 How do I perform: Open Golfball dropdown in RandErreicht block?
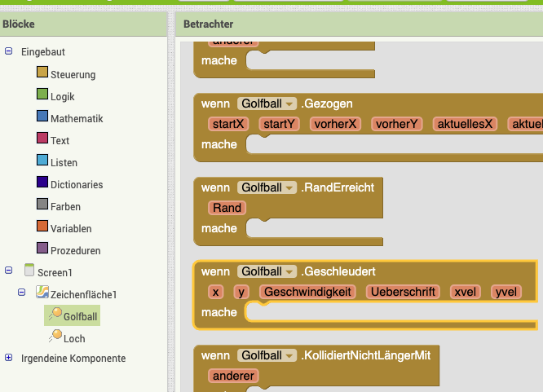pyautogui.click(x=289, y=187)
